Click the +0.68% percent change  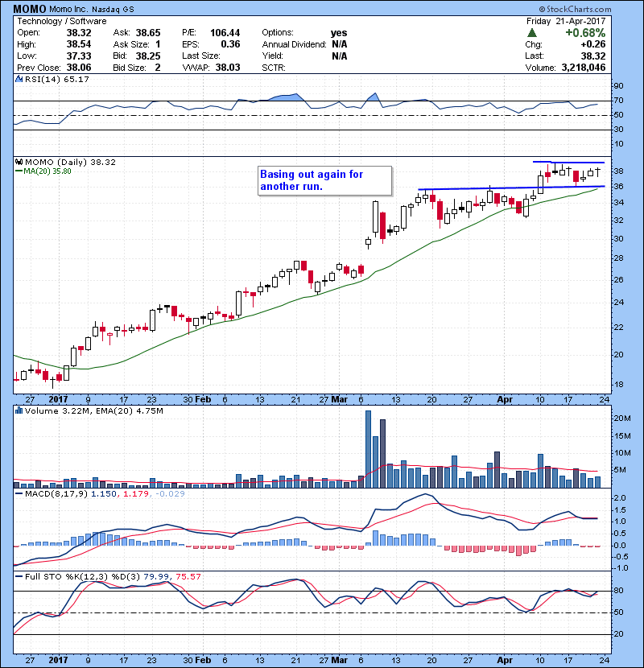pyautogui.click(x=585, y=33)
